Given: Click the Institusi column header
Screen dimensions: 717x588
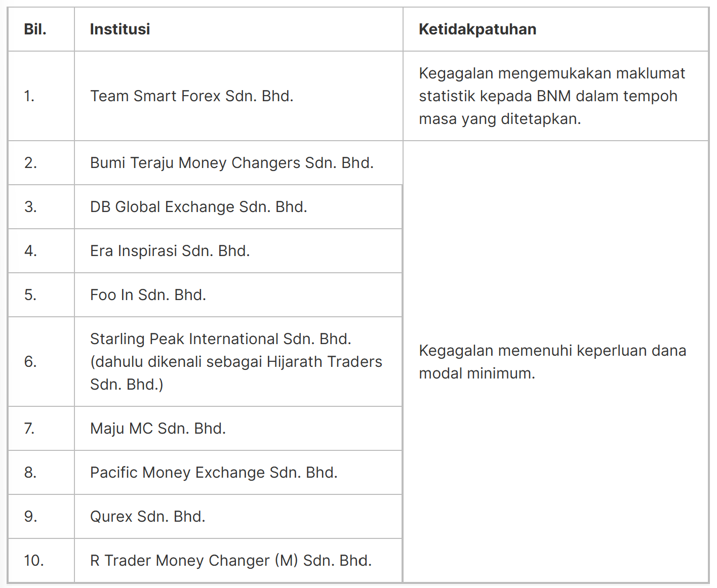Looking at the screenshot, I should (x=120, y=29).
